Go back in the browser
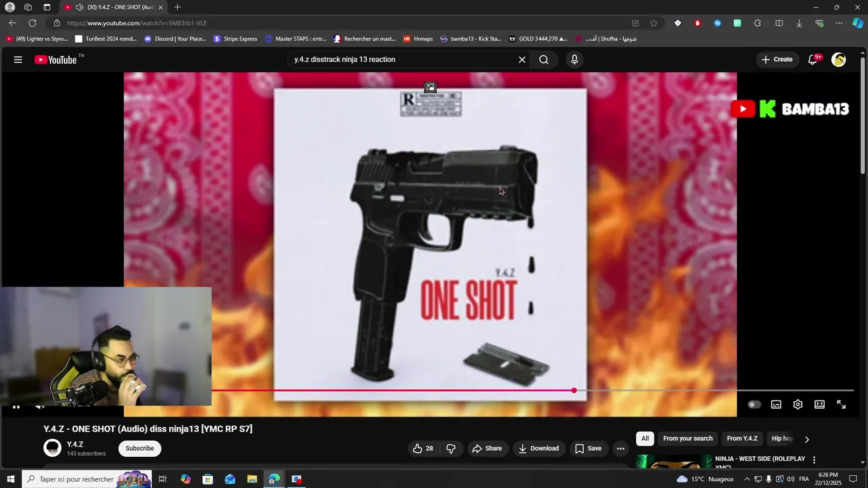Screen dimensions: 868x488 coord(12,23)
